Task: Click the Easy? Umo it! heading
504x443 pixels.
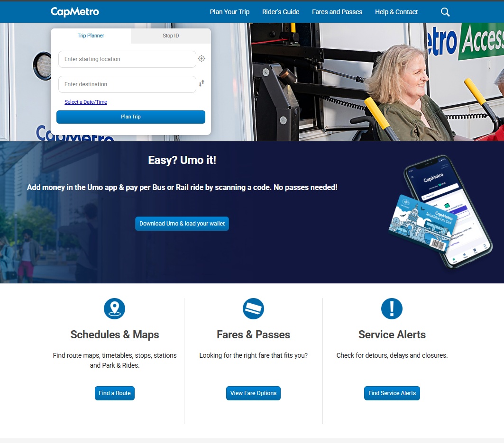Action: tap(182, 160)
